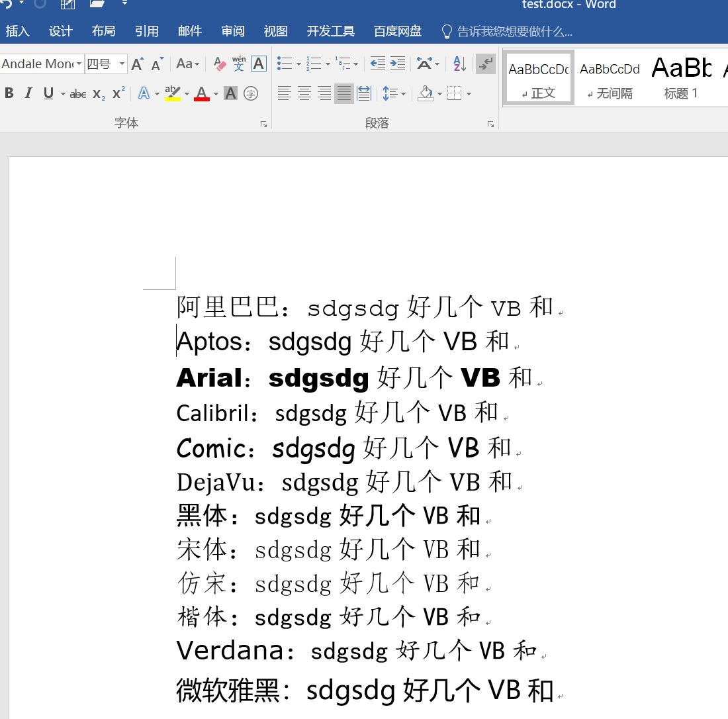Viewport: 728px width, 719px height.
Task: Apply yellow text highlight color
Action: [173, 93]
